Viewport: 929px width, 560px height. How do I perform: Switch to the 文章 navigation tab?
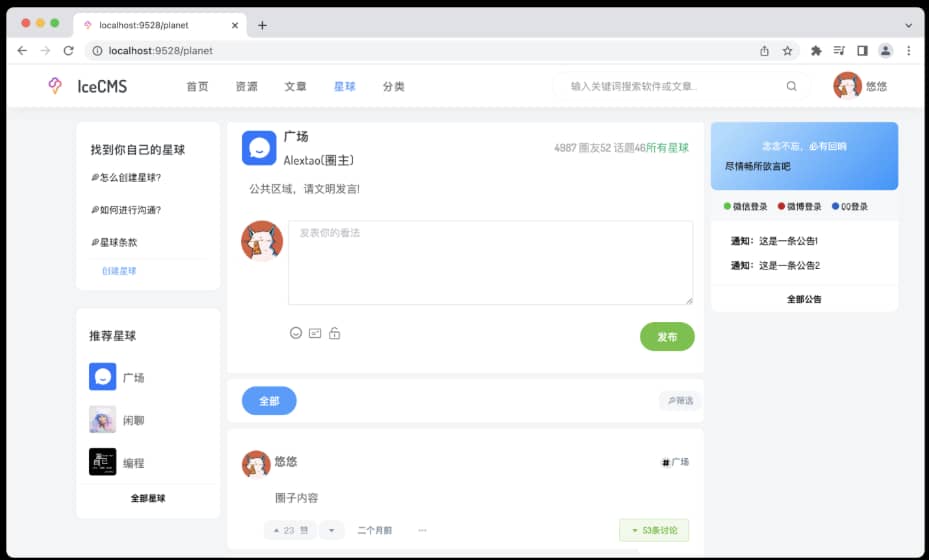coord(295,87)
